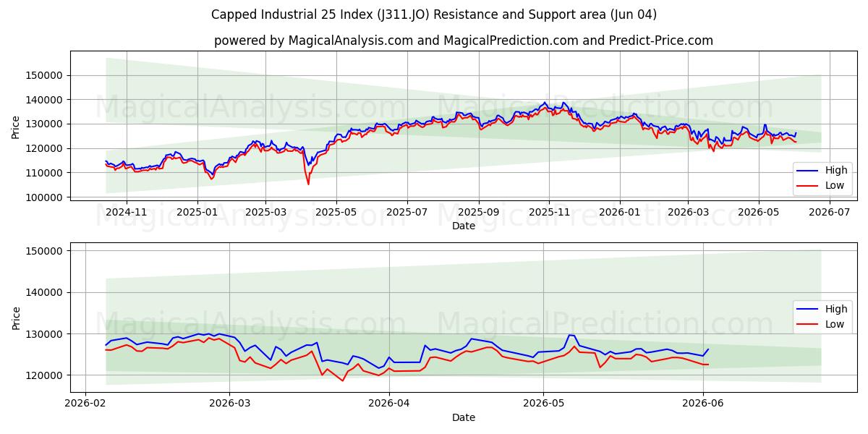This screenshot has height=434, width=868.
Task: Click the '120000' price tick on top chart
Action: (x=45, y=148)
